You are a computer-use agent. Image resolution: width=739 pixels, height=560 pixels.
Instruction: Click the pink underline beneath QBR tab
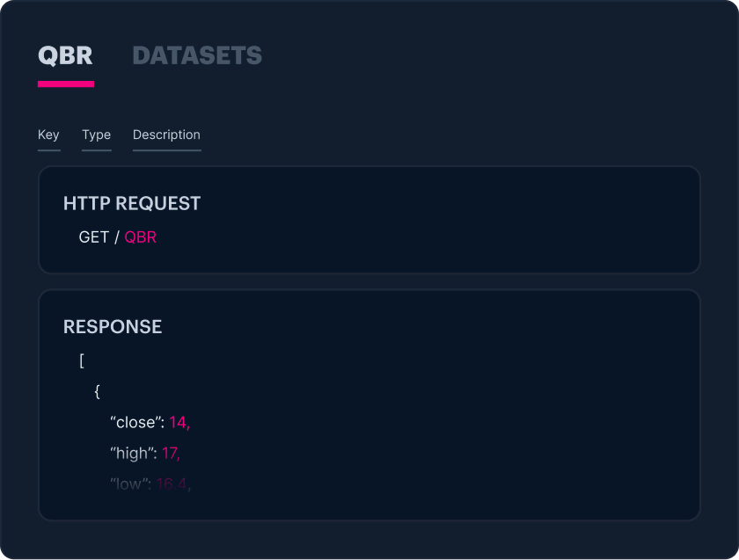click(65, 84)
